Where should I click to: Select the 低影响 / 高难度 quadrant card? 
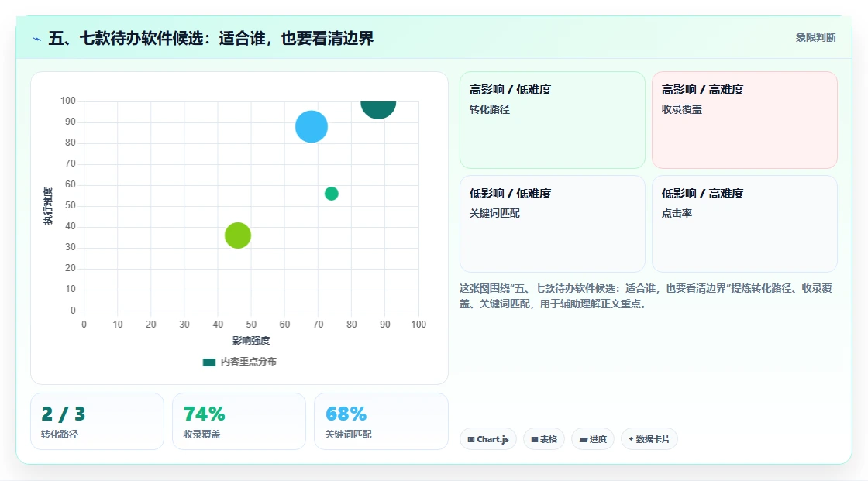pyautogui.click(x=745, y=224)
